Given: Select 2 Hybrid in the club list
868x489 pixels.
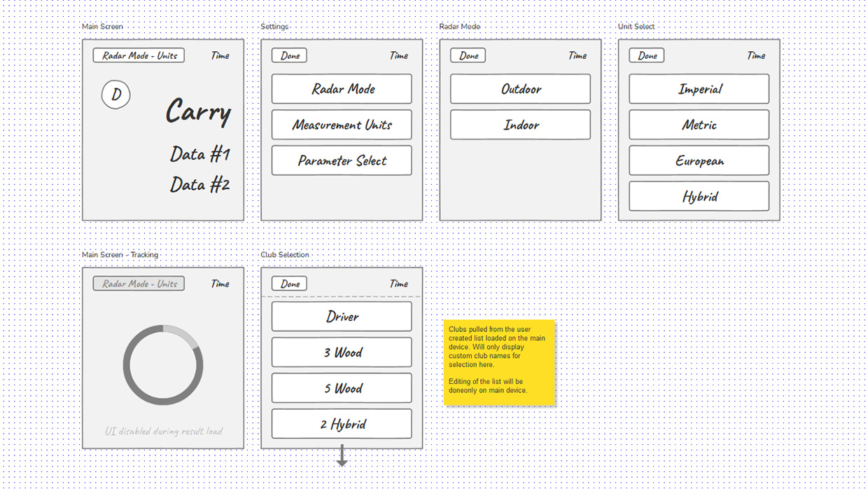Looking at the screenshot, I should 342,424.
